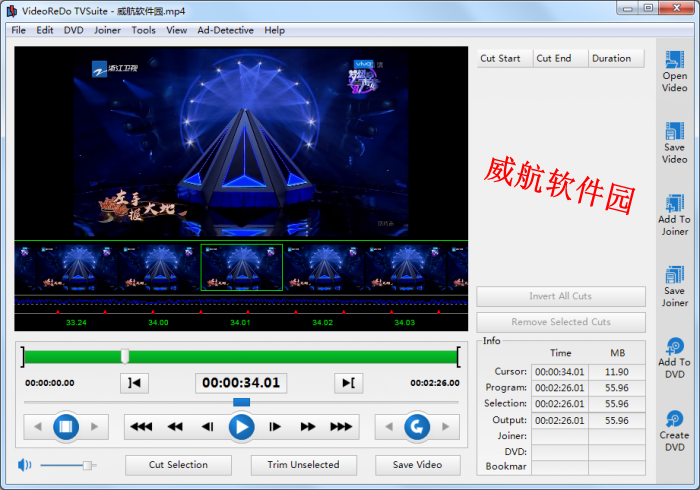Select the 33.24 thumbnail frame

(77, 267)
